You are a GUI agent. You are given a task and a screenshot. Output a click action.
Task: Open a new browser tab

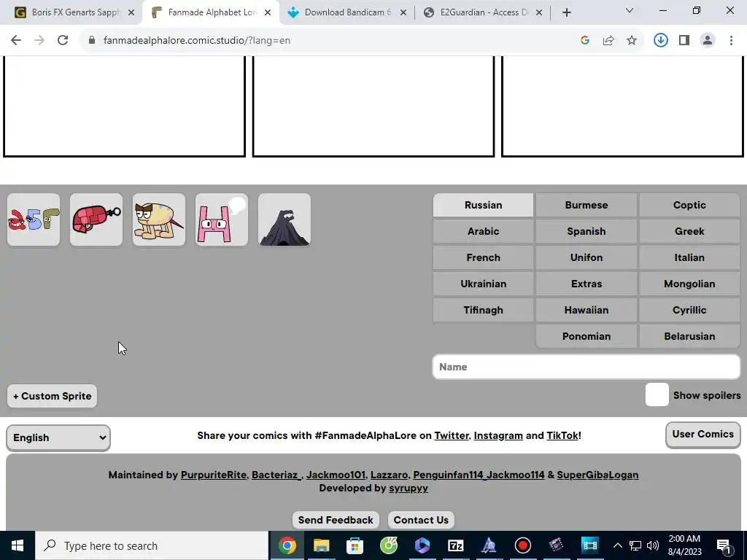(x=566, y=12)
